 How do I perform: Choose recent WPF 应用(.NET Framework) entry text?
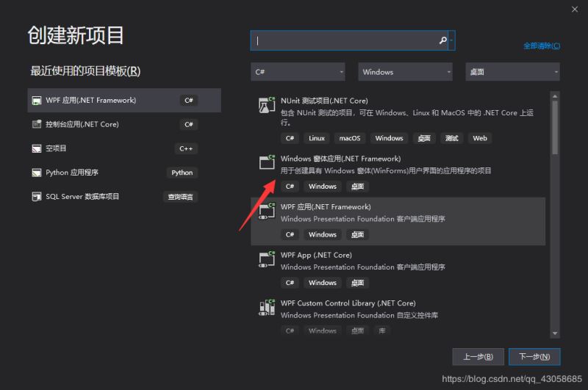click(x=90, y=101)
